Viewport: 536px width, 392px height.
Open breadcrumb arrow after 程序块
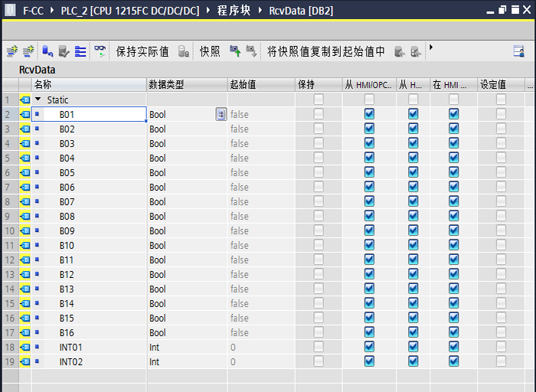click(x=260, y=10)
